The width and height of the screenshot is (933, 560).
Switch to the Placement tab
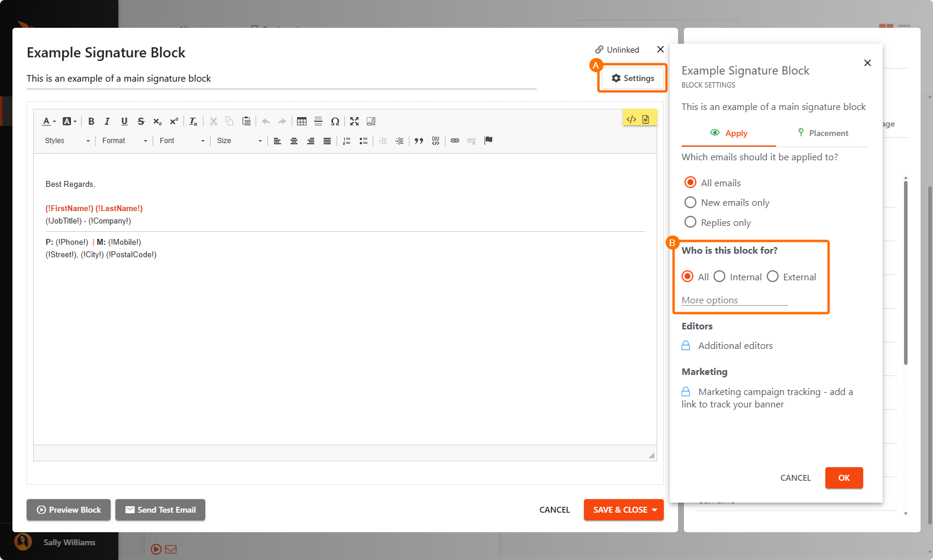tap(822, 133)
